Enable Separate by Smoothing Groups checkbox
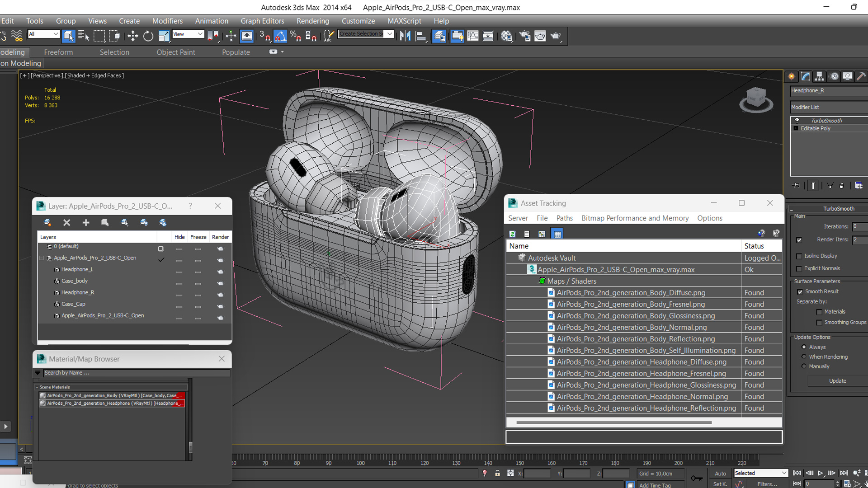This screenshot has height=488, width=868. (x=819, y=323)
